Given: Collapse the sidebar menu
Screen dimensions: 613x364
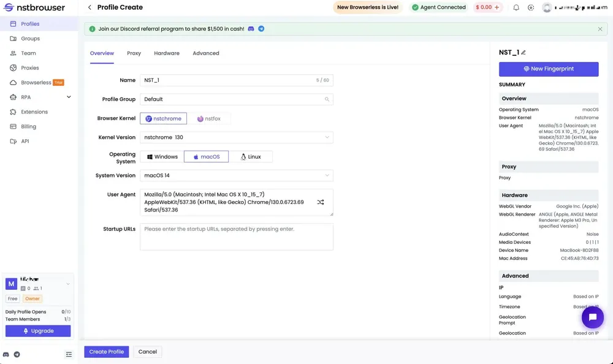Looking at the screenshot, I should click(x=69, y=354).
